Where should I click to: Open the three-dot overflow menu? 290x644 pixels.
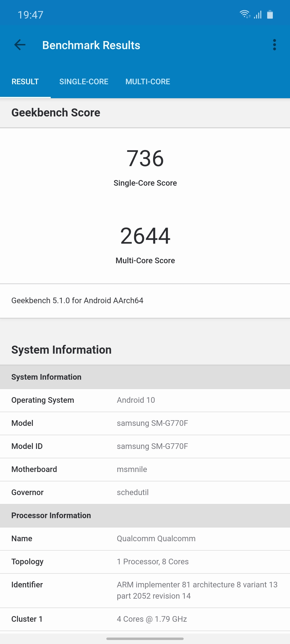pyautogui.click(x=274, y=45)
